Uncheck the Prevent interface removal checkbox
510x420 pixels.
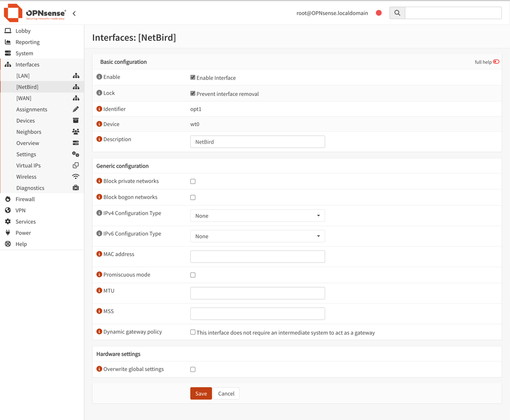193,94
